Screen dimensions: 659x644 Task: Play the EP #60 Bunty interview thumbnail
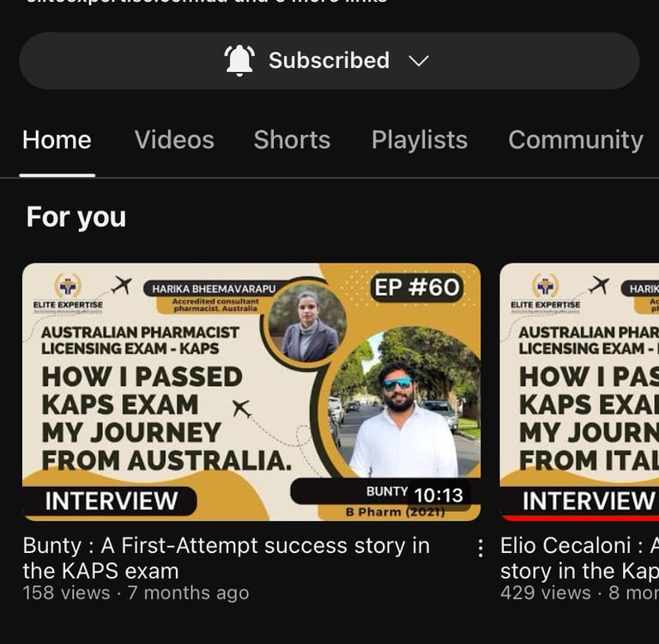(251, 392)
